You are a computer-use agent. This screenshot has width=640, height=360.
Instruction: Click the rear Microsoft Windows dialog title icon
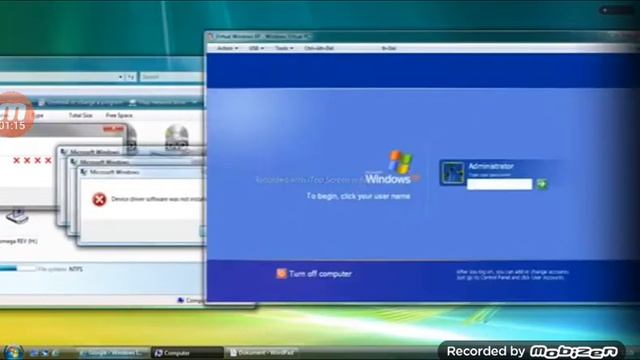[x=64, y=152]
